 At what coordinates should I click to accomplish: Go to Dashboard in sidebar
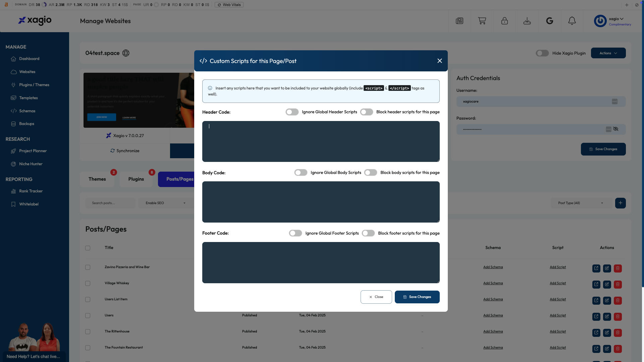(x=29, y=59)
